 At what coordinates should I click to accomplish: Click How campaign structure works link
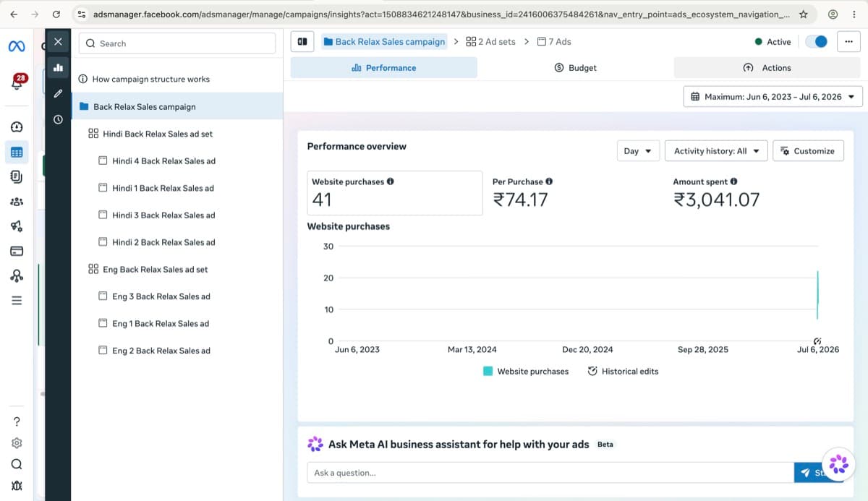144,79
